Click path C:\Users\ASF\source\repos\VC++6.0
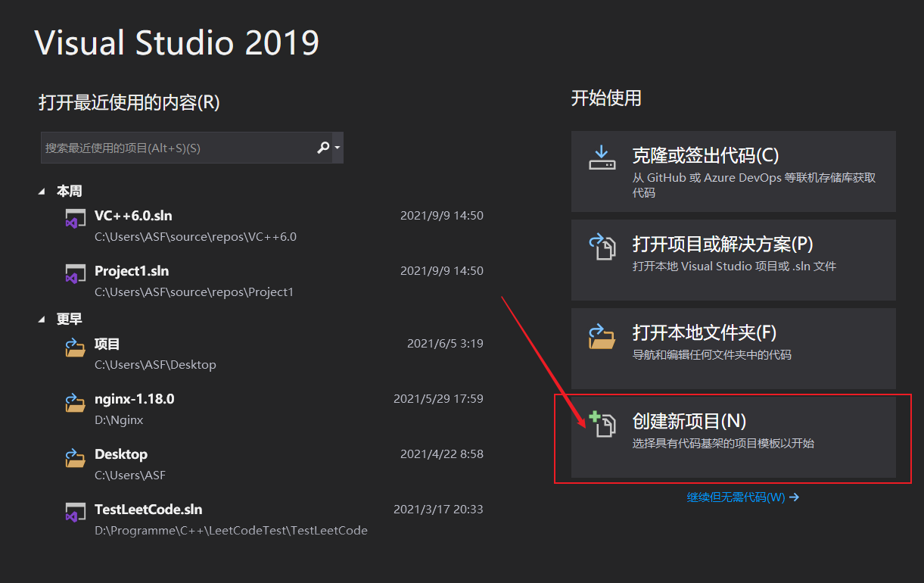924x583 pixels. click(195, 237)
